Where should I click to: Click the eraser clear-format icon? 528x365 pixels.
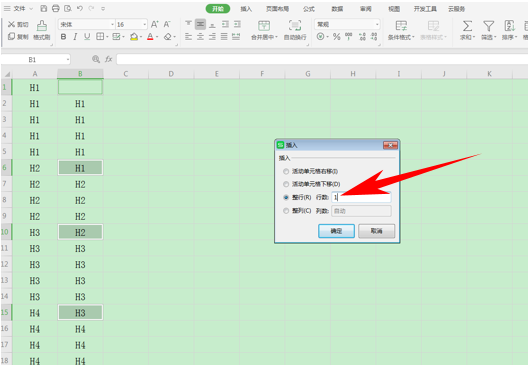pyautogui.click(x=168, y=36)
